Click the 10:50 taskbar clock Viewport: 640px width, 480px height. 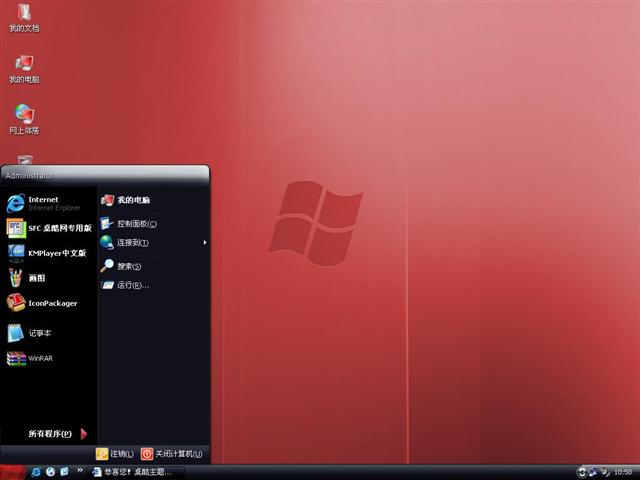622,473
